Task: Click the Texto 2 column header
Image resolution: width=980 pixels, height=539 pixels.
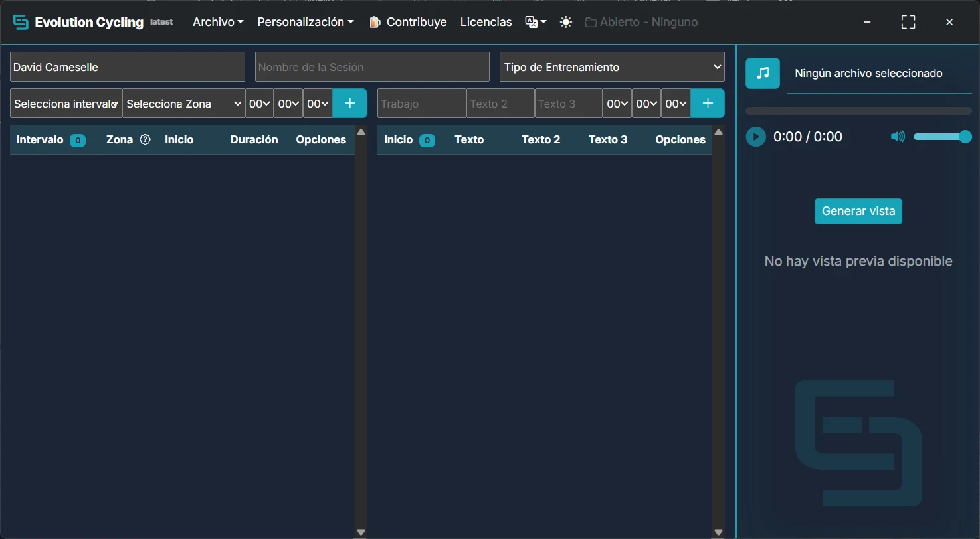Action: coord(541,139)
